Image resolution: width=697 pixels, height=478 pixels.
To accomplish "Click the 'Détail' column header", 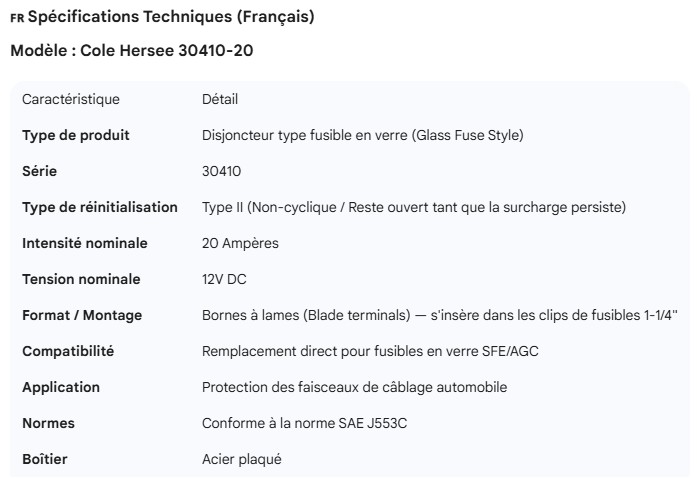I will pos(220,99).
